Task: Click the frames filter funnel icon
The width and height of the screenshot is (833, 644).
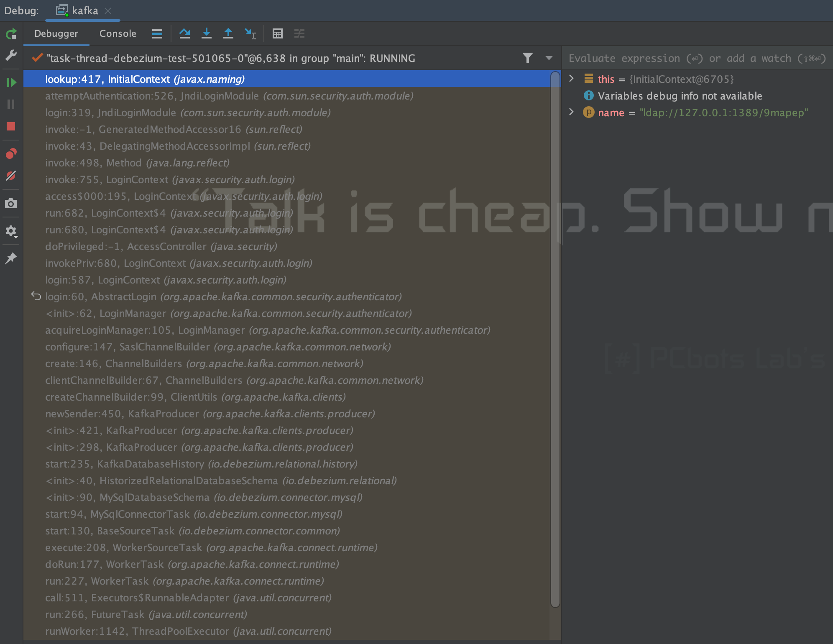Action: click(x=528, y=58)
